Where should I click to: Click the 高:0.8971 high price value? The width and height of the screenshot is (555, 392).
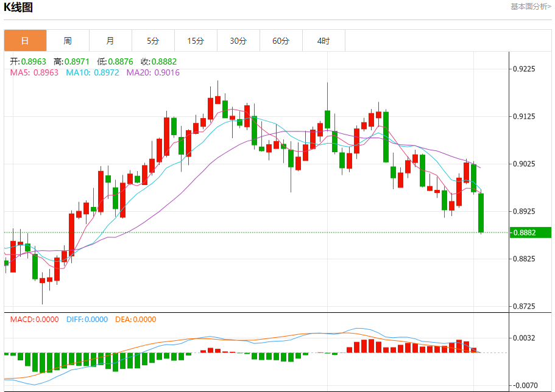[x=71, y=61]
